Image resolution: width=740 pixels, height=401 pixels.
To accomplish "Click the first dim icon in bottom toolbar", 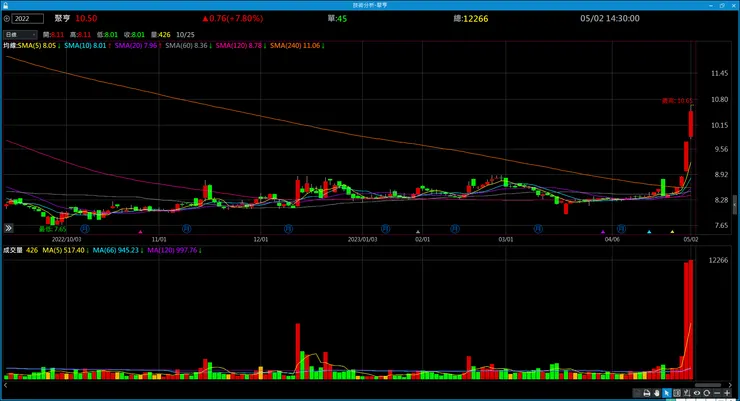I will [637, 393].
